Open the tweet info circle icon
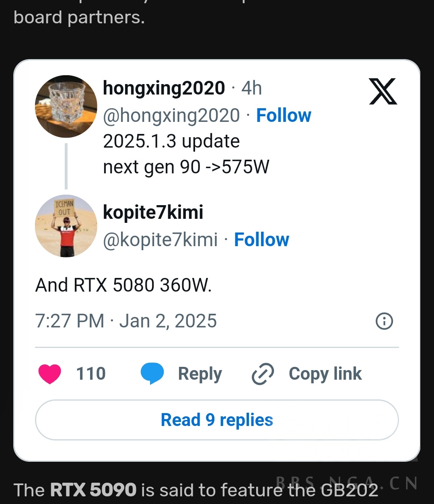Image resolution: width=434 pixels, height=504 pixels. coord(384,321)
